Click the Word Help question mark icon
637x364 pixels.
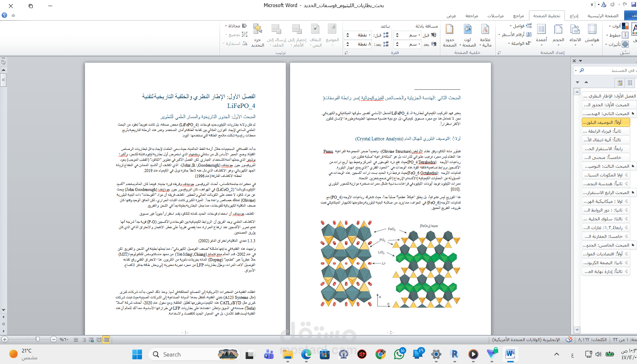coord(4,15)
